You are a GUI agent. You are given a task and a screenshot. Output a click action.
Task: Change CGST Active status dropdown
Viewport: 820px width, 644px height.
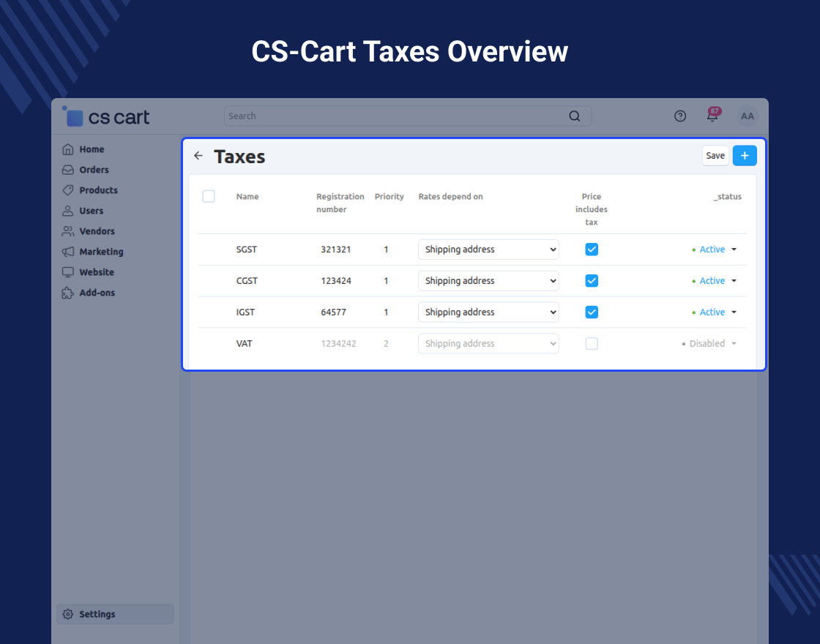point(714,281)
